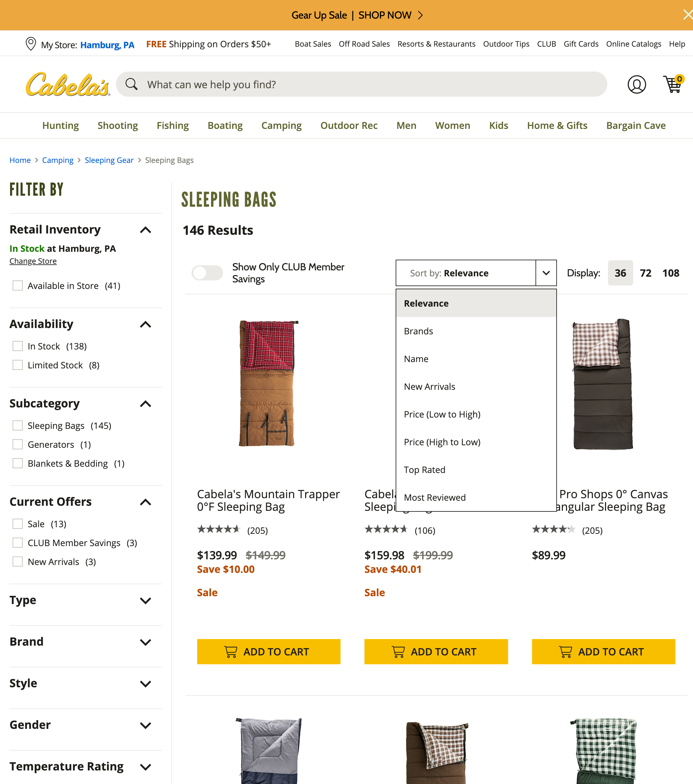
Task: Click the star rating of Mountain Trapper bag
Action: [x=219, y=529]
